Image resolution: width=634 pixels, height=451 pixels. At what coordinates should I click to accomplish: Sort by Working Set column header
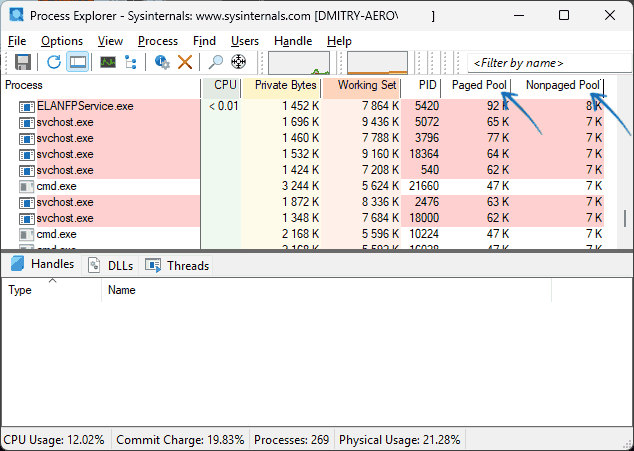pyautogui.click(x=365, y=86)
